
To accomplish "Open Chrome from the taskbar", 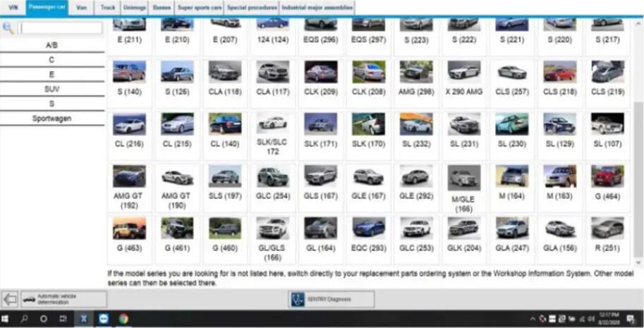I will pyautogui.click(x=123, y=319).
